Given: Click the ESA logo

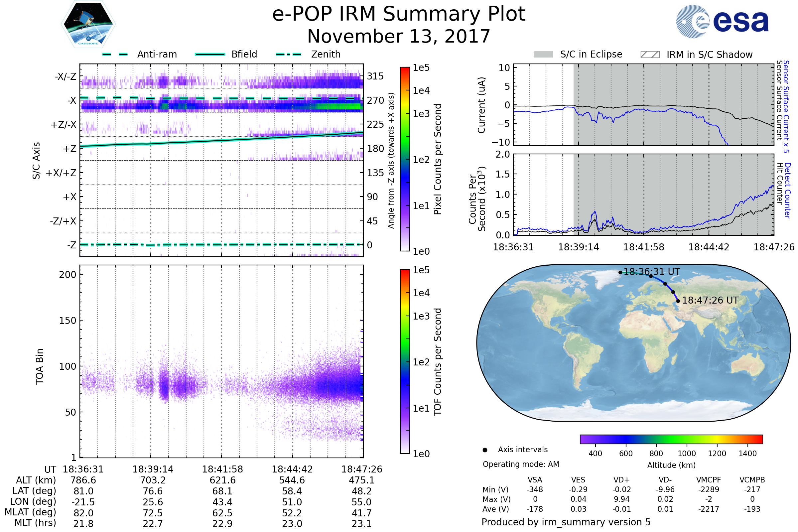Looking at the screenshot, I should coord(722,21).
